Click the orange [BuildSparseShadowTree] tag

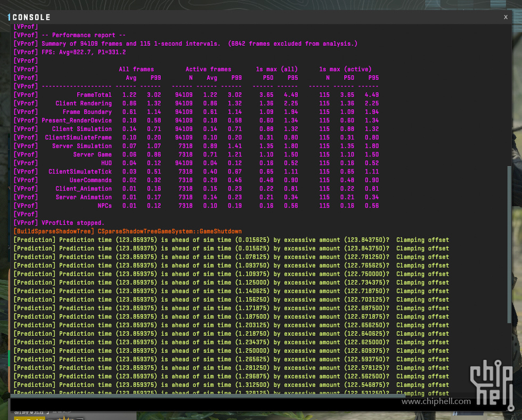54,232
